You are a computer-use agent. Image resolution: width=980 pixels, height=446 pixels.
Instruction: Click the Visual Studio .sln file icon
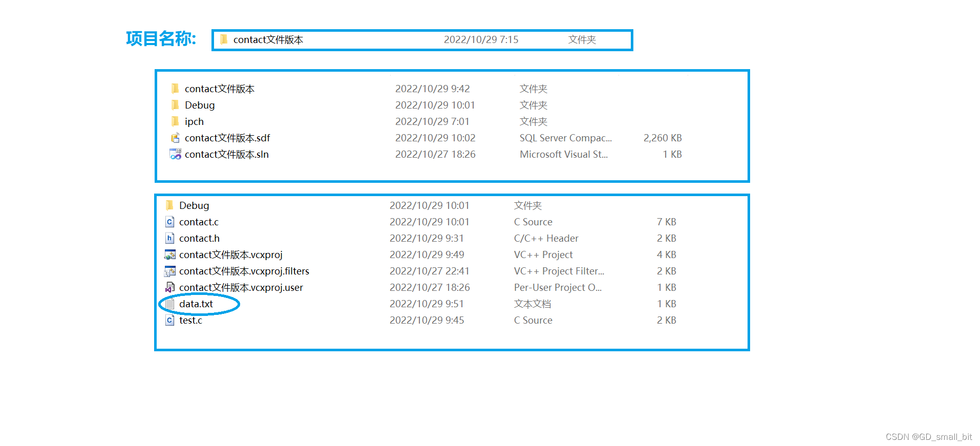[x=175, y=154]
